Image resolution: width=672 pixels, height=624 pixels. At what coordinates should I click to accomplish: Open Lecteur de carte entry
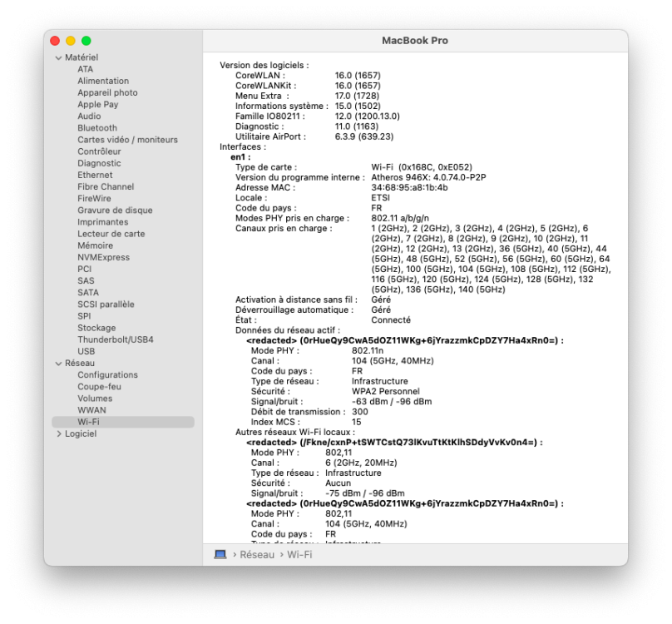[111, 234]
